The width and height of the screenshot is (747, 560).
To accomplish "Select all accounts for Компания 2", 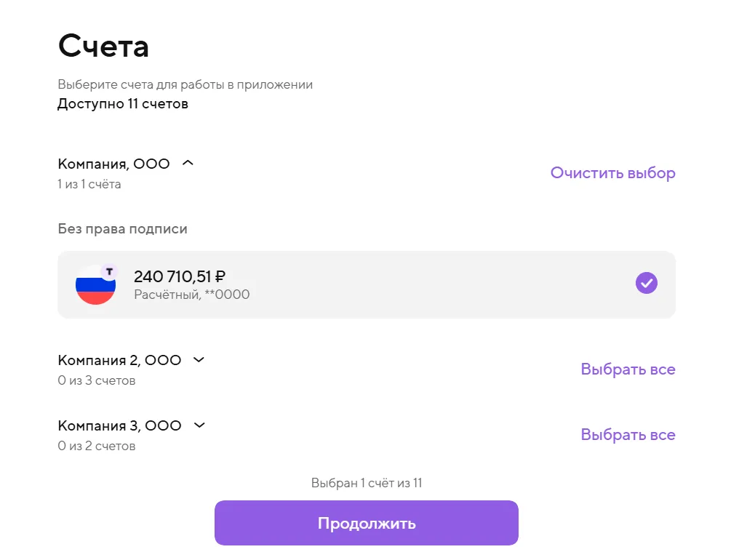I will tap(628, 369).
